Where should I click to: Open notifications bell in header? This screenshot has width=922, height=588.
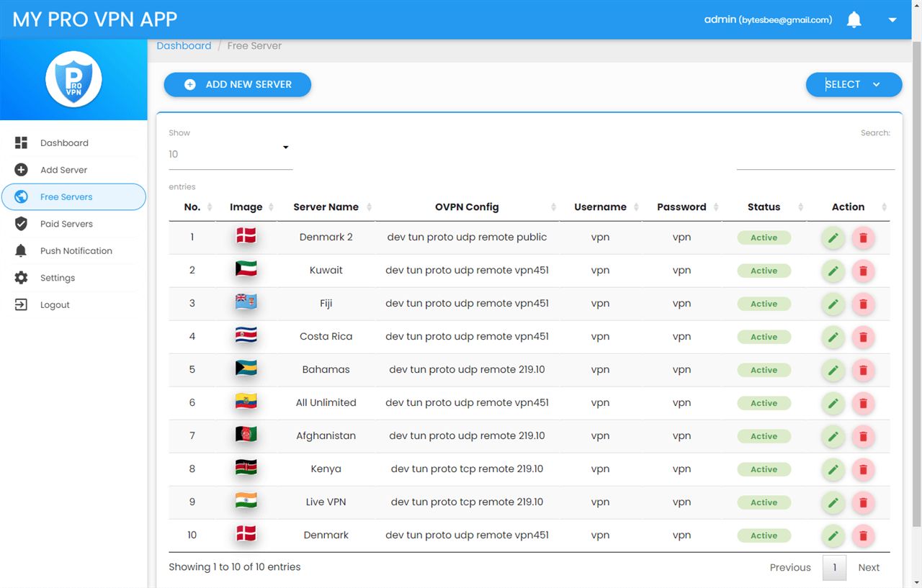(854, 19)
